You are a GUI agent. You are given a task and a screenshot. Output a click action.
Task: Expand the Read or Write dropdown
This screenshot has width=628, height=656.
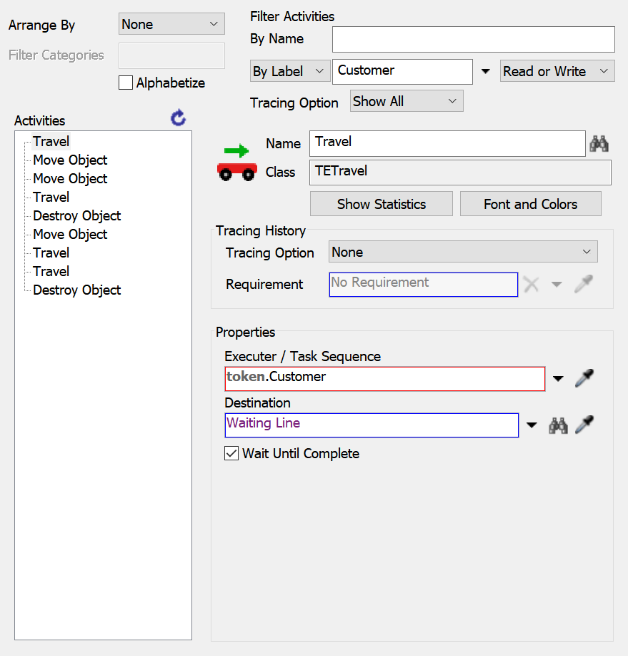pos(557,71)
